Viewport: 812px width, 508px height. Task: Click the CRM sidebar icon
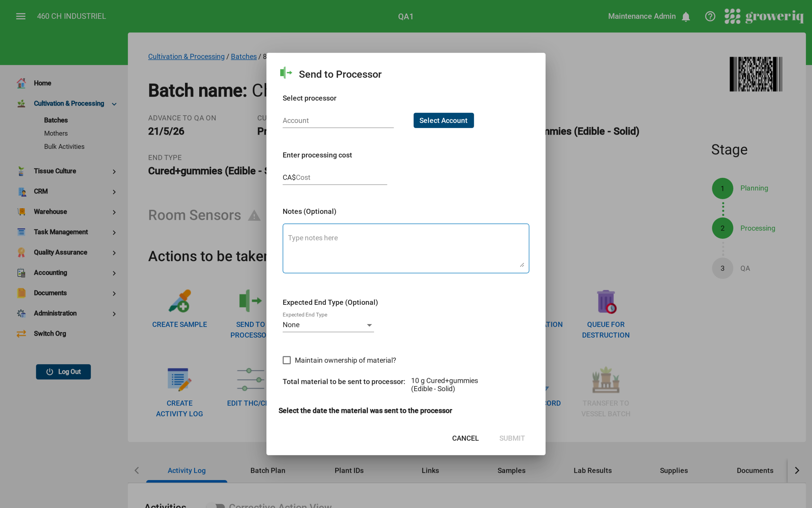[22, 191]
